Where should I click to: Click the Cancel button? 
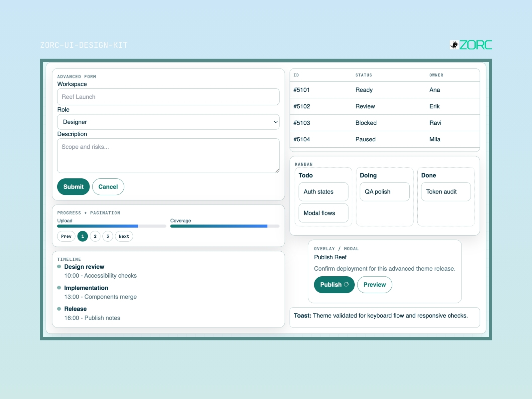pos(108,187)
